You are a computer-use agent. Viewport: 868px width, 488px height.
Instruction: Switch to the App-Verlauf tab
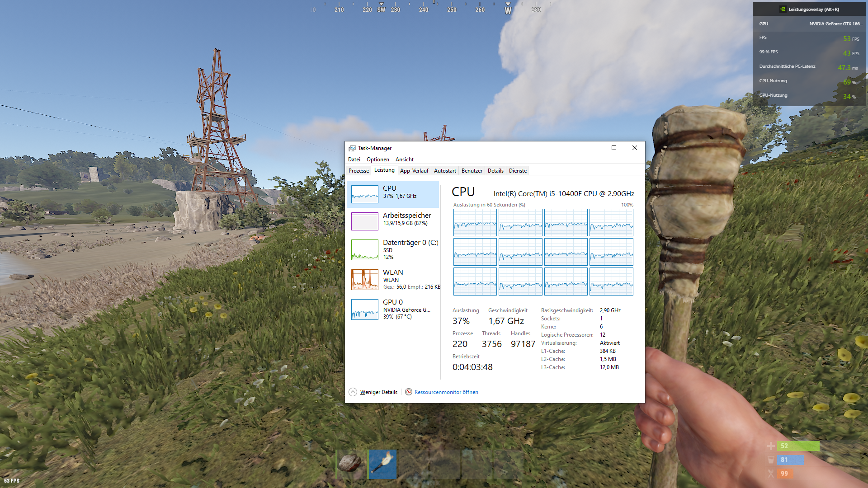point(414,171)
